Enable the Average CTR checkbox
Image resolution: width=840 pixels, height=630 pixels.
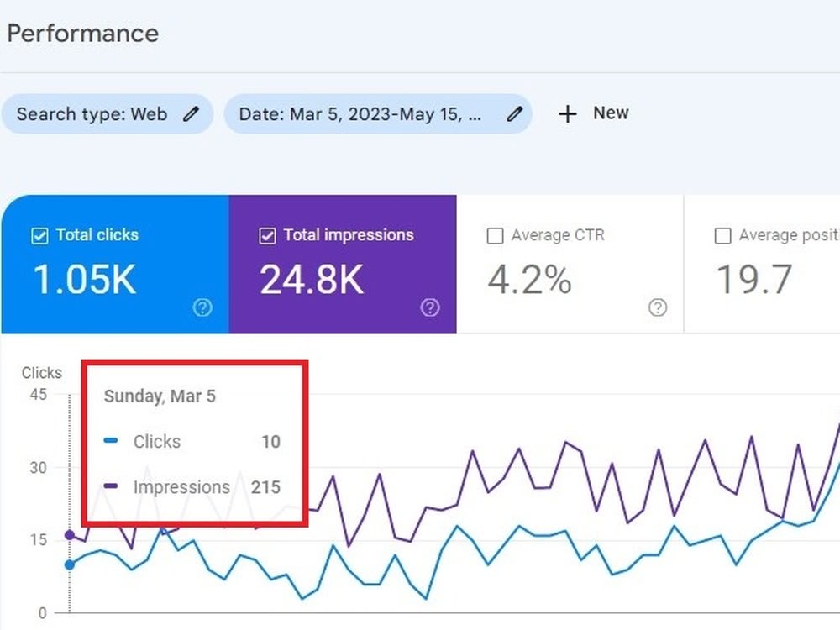coord(495,236)
